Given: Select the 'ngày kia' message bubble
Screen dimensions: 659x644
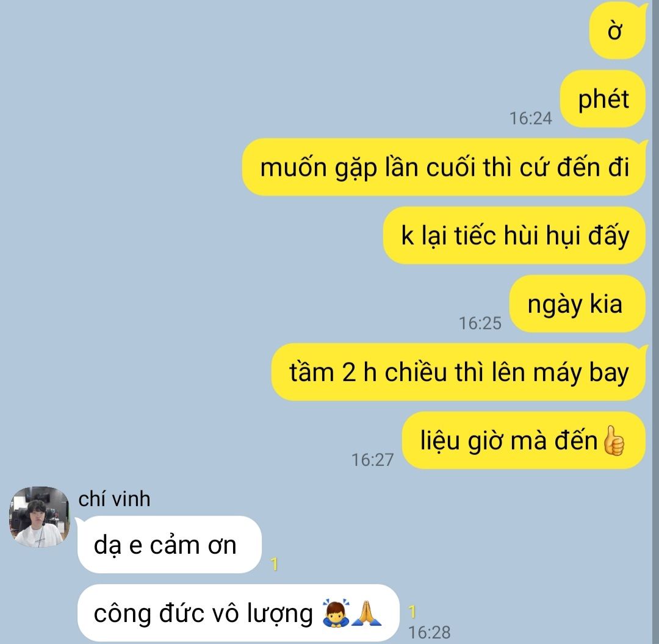Looking at the screenshot, I should (577, 304).
